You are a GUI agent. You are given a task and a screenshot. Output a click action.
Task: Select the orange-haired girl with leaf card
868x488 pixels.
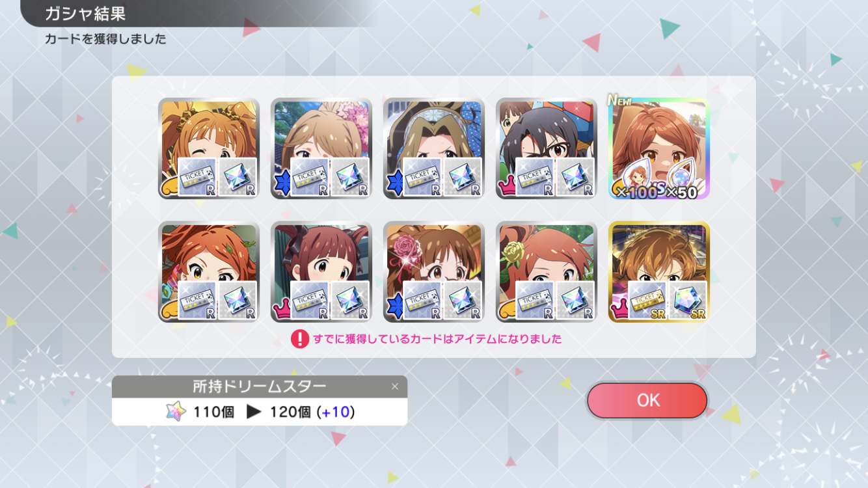tap(209, 272)
